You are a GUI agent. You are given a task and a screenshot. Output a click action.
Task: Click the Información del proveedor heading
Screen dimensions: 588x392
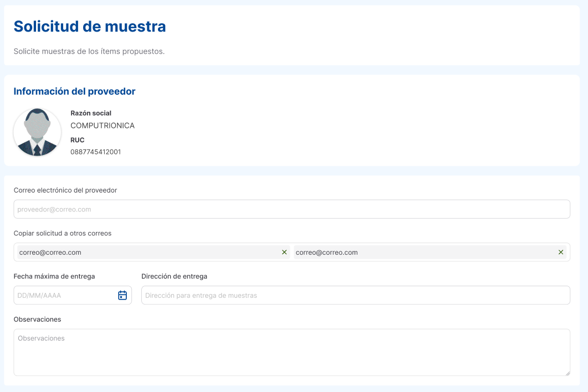[x=75, y=91]
